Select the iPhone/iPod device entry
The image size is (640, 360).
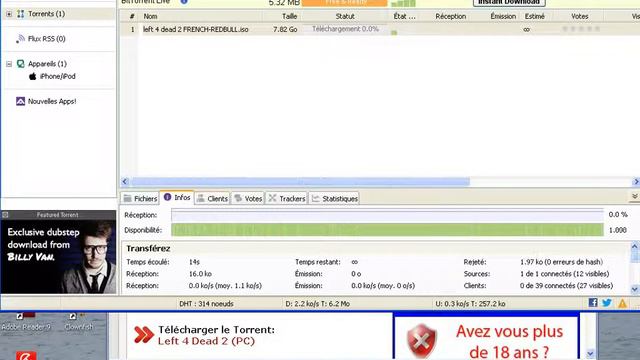58,76
